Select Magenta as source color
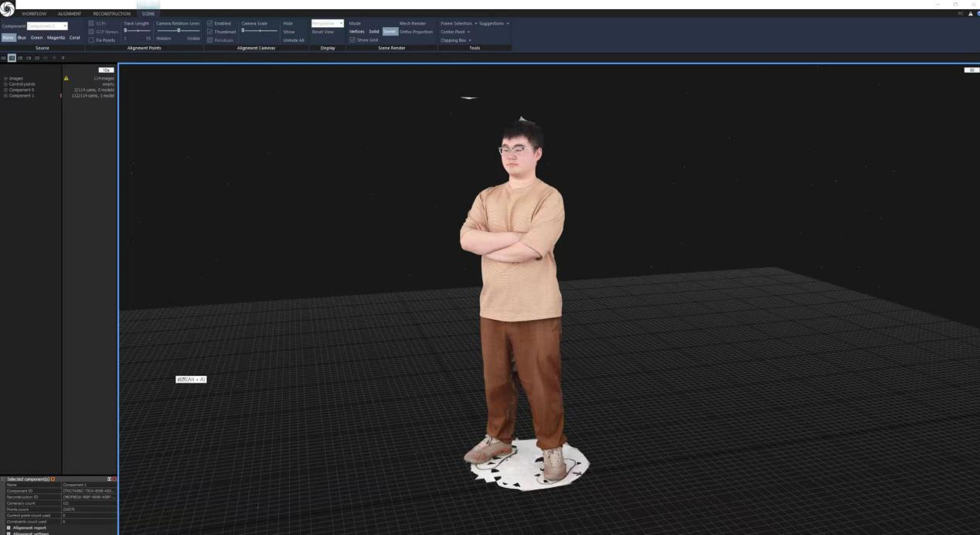 click(56, 37)
